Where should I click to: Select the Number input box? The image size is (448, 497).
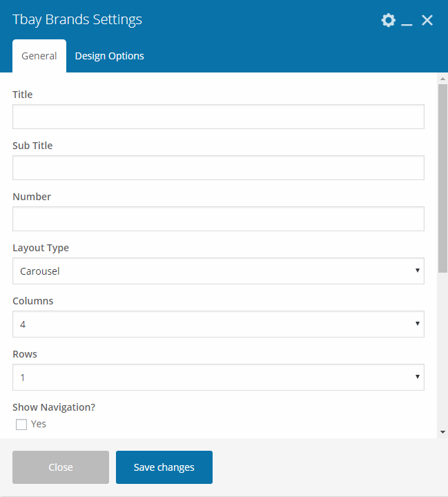218,219
